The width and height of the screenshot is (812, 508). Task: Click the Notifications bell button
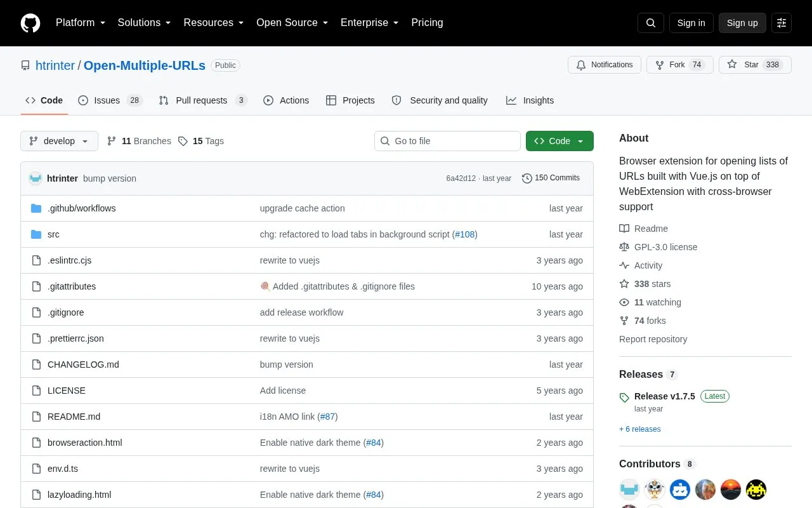[x=605, y=65]
